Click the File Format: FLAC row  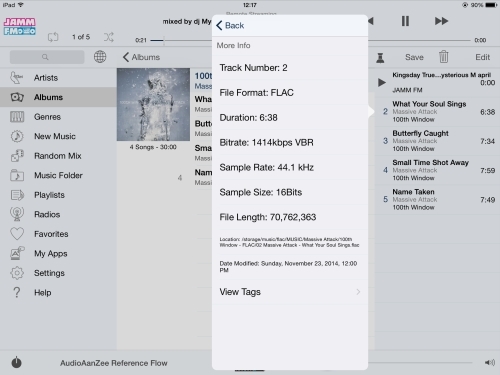pos(290,92)
